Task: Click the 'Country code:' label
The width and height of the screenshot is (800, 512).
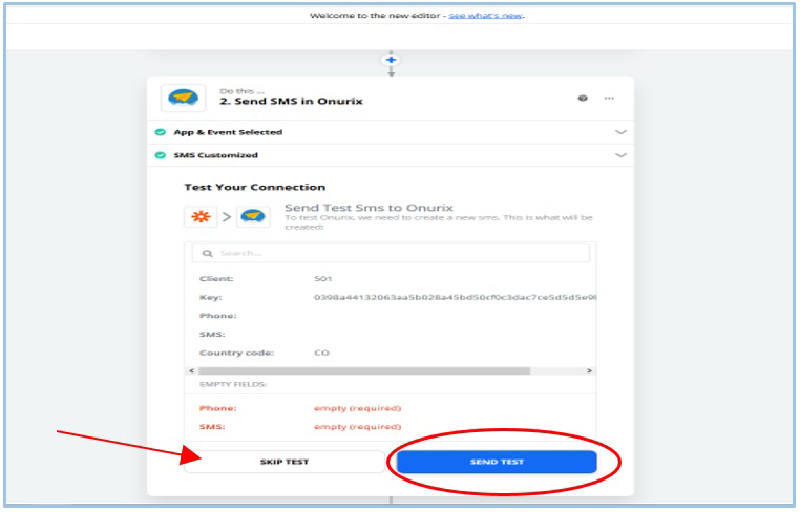Action: tap(237, 353)
